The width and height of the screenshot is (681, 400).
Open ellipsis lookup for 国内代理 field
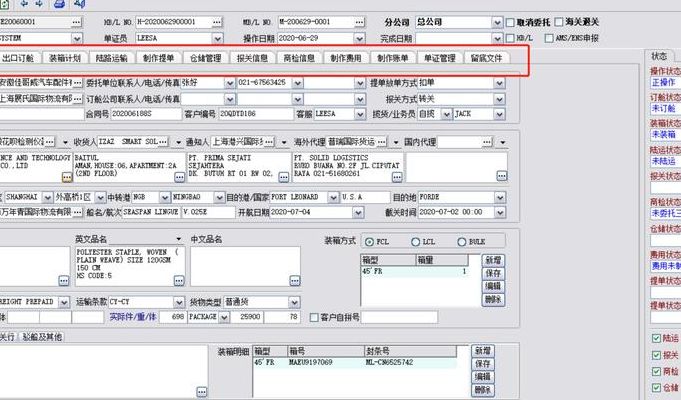[487, 142]
